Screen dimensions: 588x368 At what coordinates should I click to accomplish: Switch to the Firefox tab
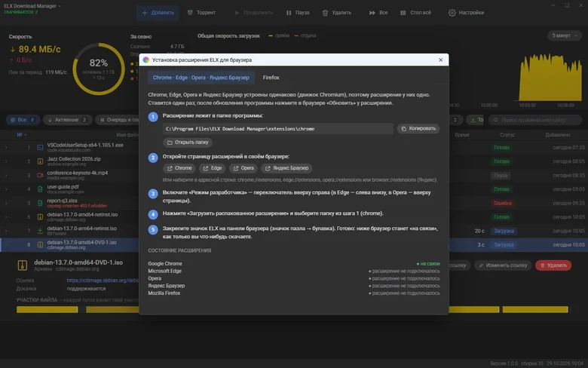271,78
